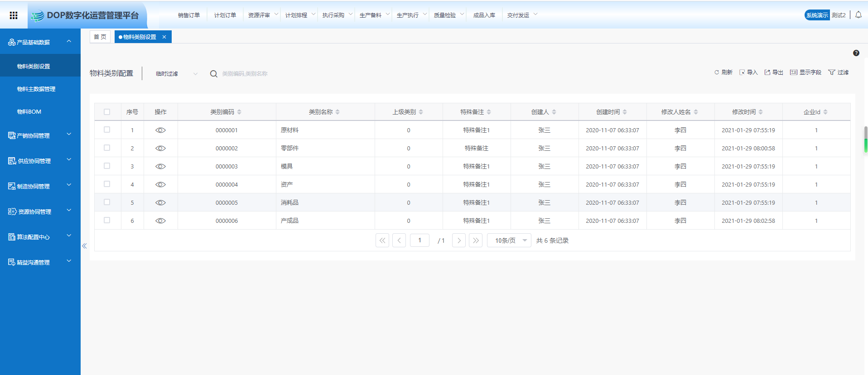The height and width of the screenshot is (375, 868).
Task: View details of row 0000001
Action: click(160, 130)
